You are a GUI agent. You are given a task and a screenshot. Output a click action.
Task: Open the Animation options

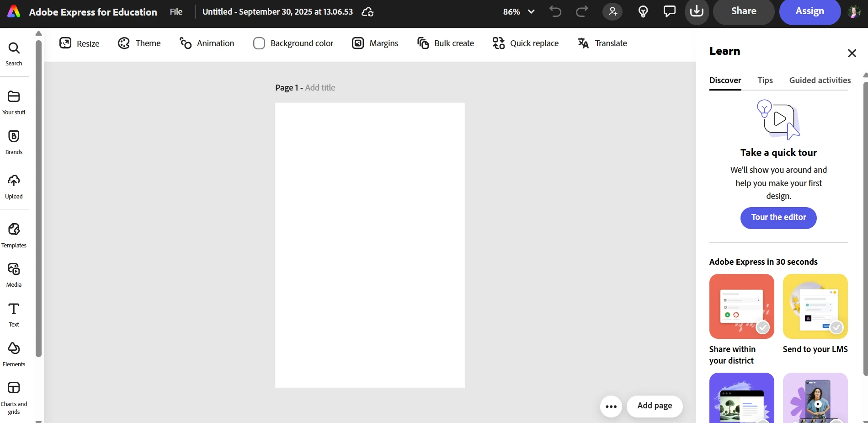[207, 43]
